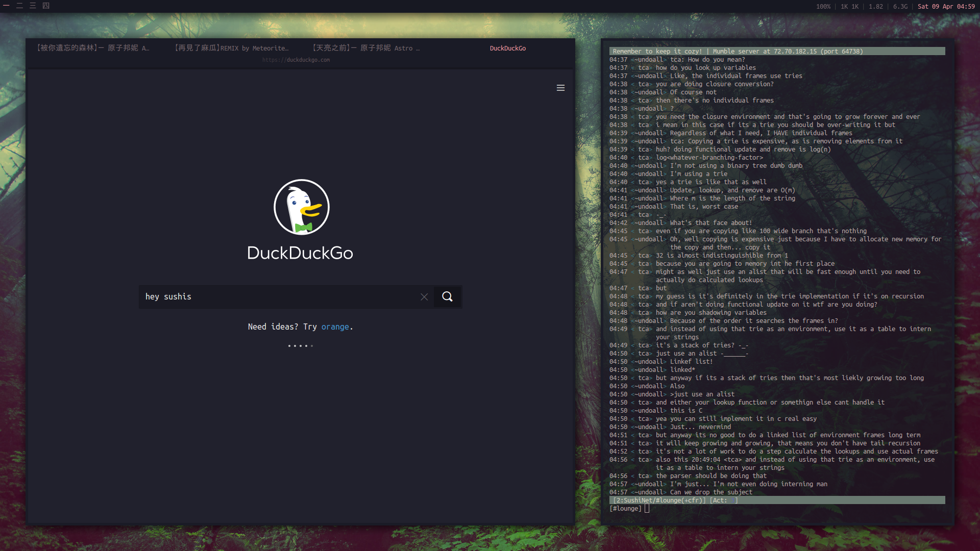Switch to workspace 四 in top bar
Image resolution: width=980 pixels, height=551 pixels.
46,6
